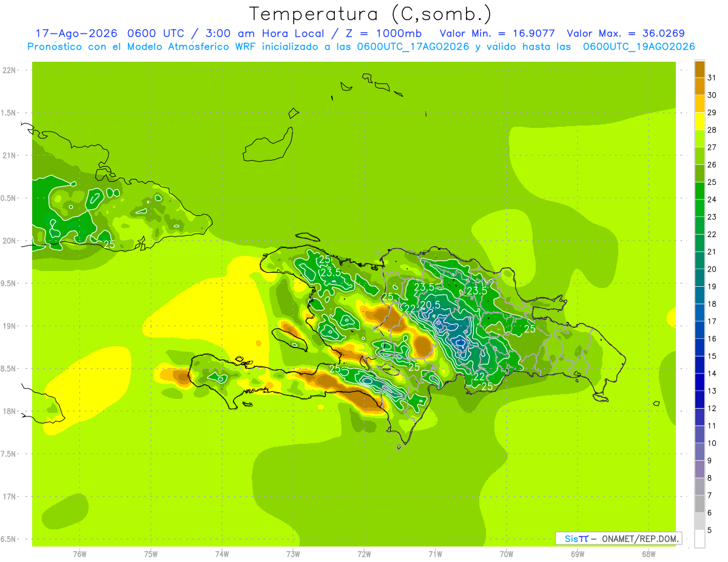Click the "21N" latitude axis label
728x562 pixels.
10,156
